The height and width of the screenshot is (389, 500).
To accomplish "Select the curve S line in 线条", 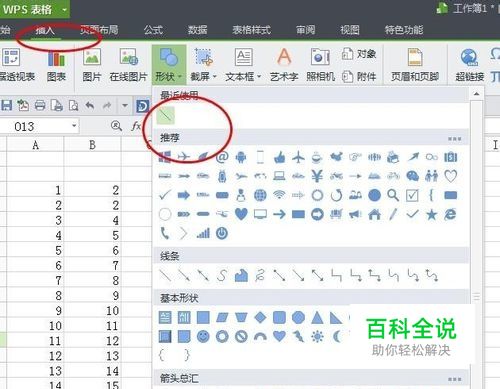I will [222, 276].
